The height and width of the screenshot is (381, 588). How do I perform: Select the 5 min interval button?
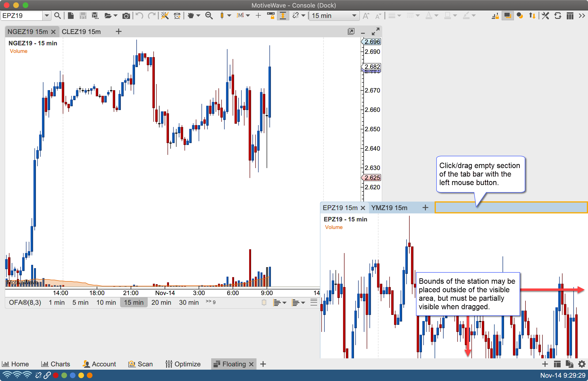tap(80, 303)
